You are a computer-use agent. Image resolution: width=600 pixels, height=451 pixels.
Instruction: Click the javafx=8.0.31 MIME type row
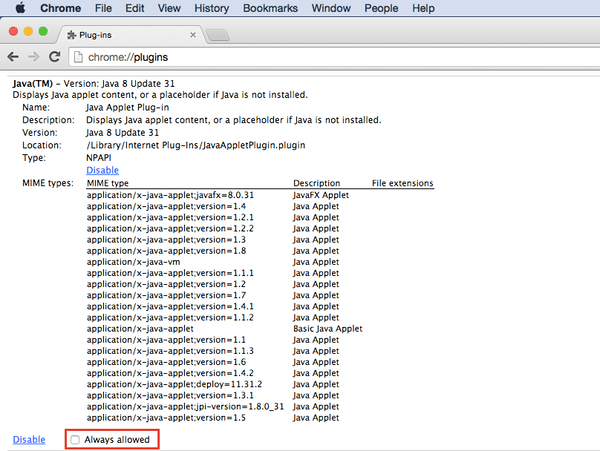(170, 195)
